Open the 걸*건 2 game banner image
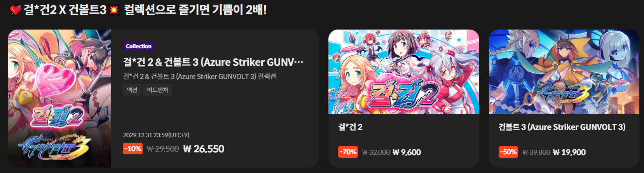This screenshot has height=173, width=644. pos(404,72)
